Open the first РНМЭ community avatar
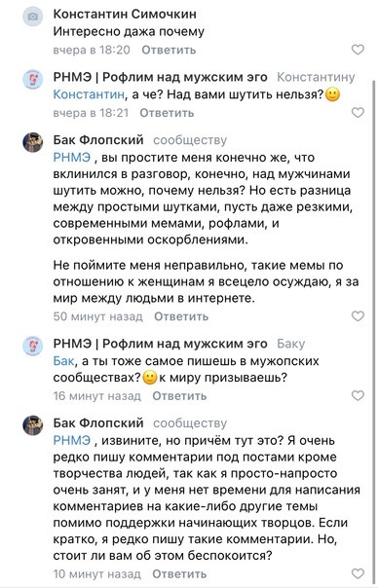 [33, 80]
